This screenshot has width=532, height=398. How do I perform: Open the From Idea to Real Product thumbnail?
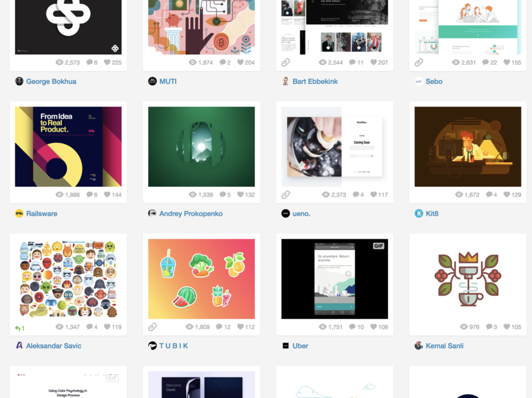pyautogui.click(x=68, y=147)
